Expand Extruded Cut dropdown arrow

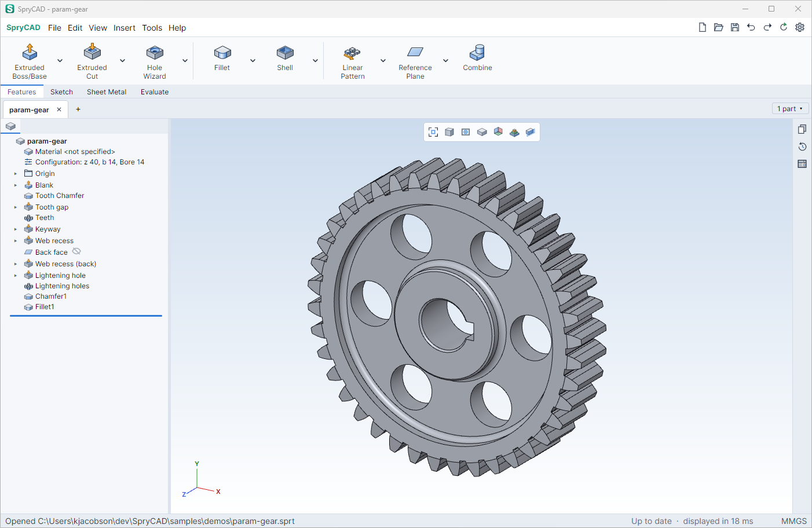(122, 61)
